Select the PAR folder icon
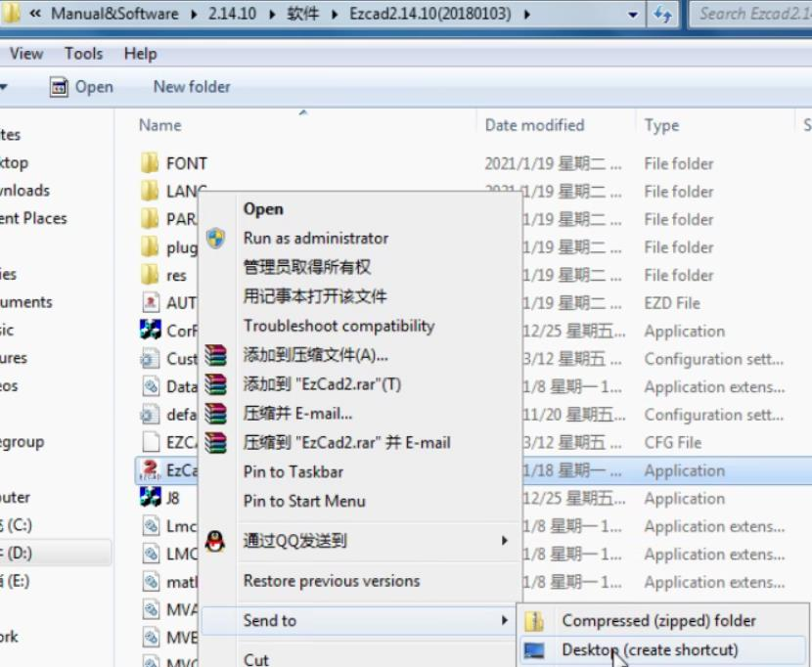Viewport: 812px width, 667px height. tap(150, 219)
